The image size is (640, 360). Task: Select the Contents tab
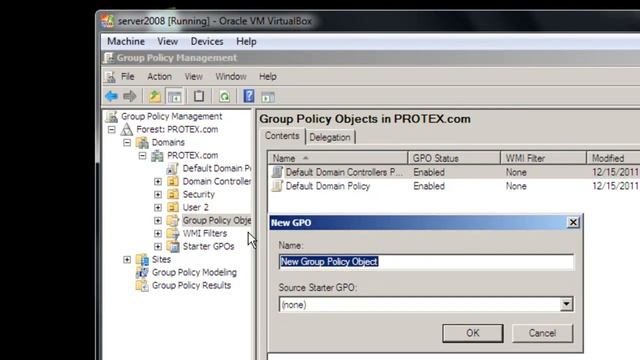(282, 136)
